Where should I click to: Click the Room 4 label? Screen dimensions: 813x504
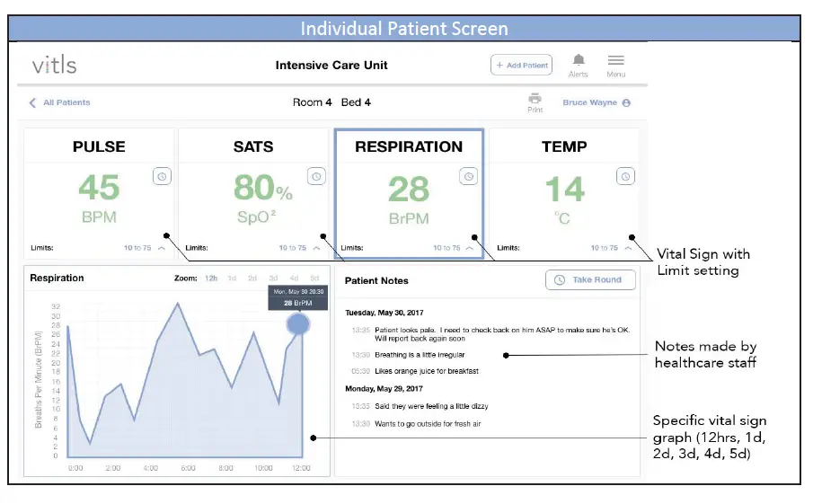[x=312, y=102]
